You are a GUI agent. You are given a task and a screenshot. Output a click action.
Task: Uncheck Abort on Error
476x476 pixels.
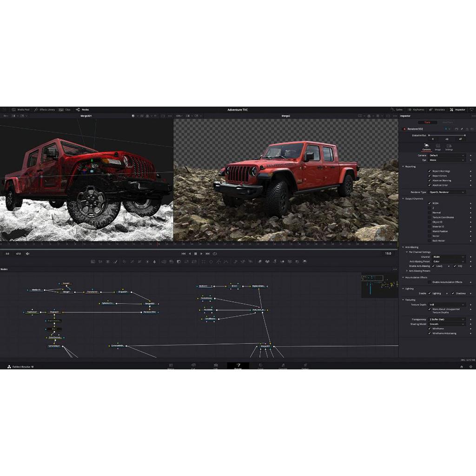(429, 185)
